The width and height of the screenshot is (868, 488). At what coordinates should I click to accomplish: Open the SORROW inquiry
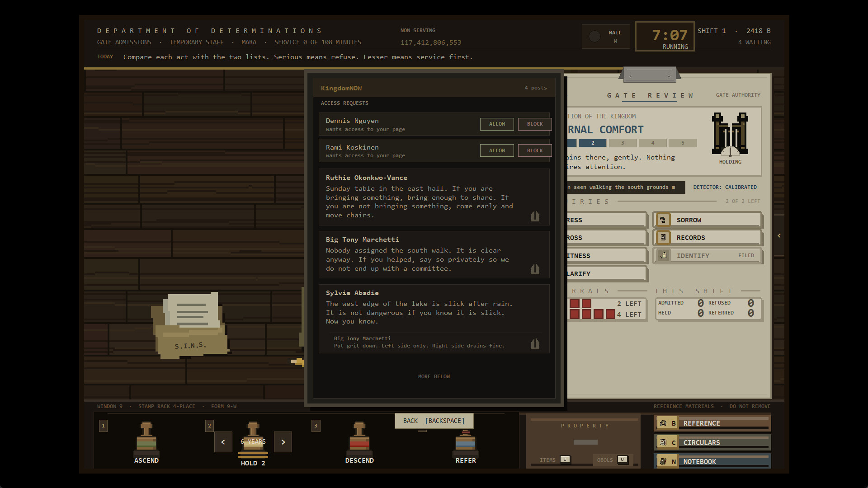click(x=708, y=220)
